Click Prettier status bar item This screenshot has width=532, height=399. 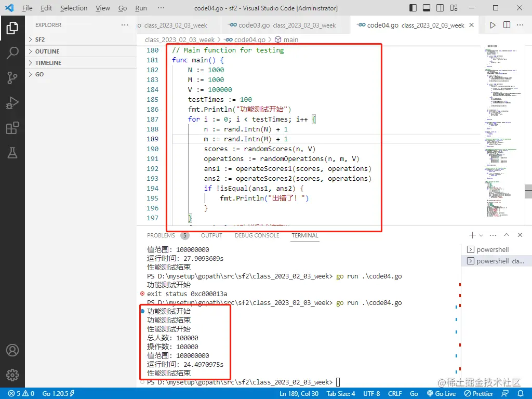pos(478,394)
